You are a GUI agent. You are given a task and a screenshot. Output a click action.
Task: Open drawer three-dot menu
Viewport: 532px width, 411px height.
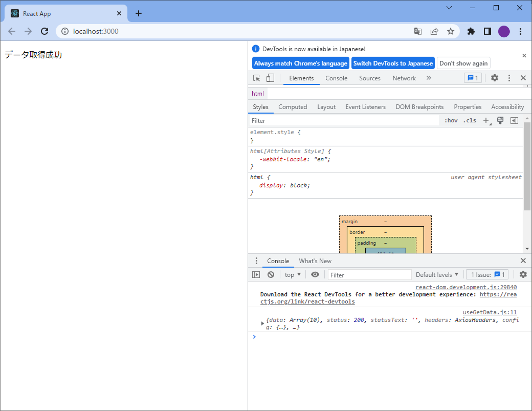tap(256, 261)
